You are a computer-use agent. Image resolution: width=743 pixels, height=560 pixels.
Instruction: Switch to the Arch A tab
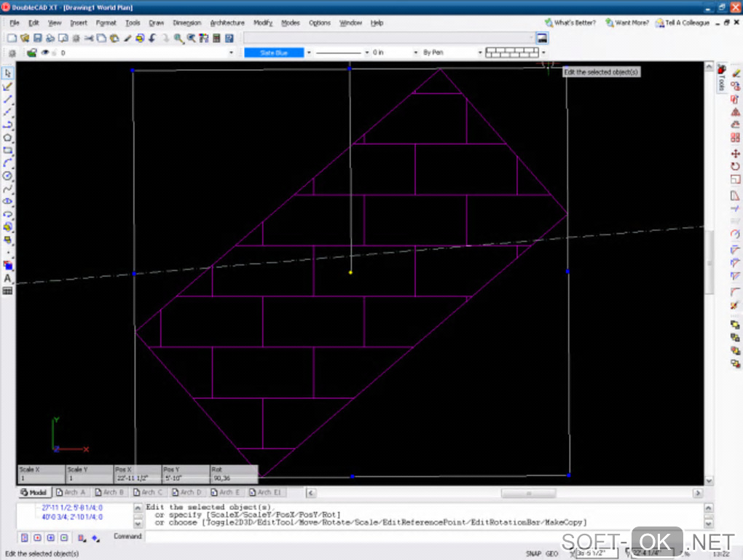[71, 493]
